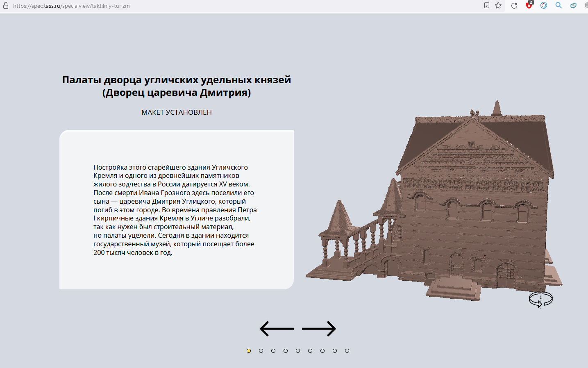The image size is (588, 368).
Task: Click the heading 'Палаты дворца угличских удельных князей'
Action: coord(177,80)
